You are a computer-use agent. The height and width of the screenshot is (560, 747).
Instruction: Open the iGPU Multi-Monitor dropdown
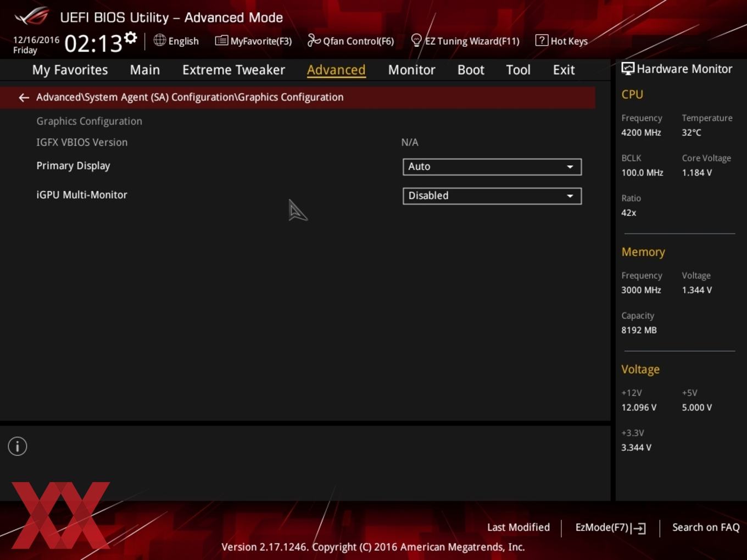(x=492, y=196)
